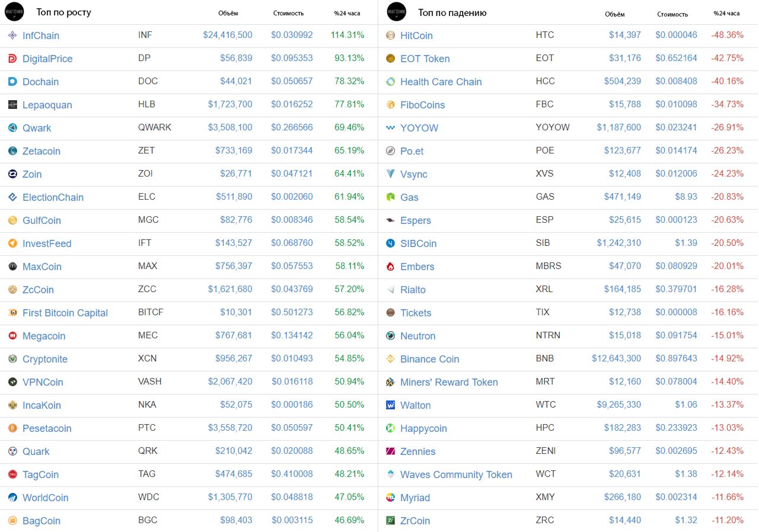Click the YOYOW logo icon
Image resolution: width=759 pixels, height=532 pixels.
pyautogui.click(x=390, y=128)
